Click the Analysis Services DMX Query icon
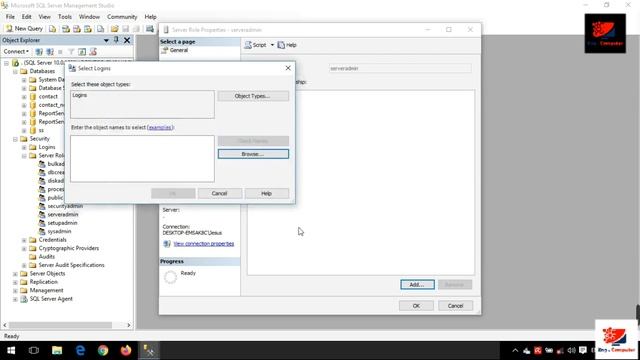 pyautogui.click(x=76, y=29)
